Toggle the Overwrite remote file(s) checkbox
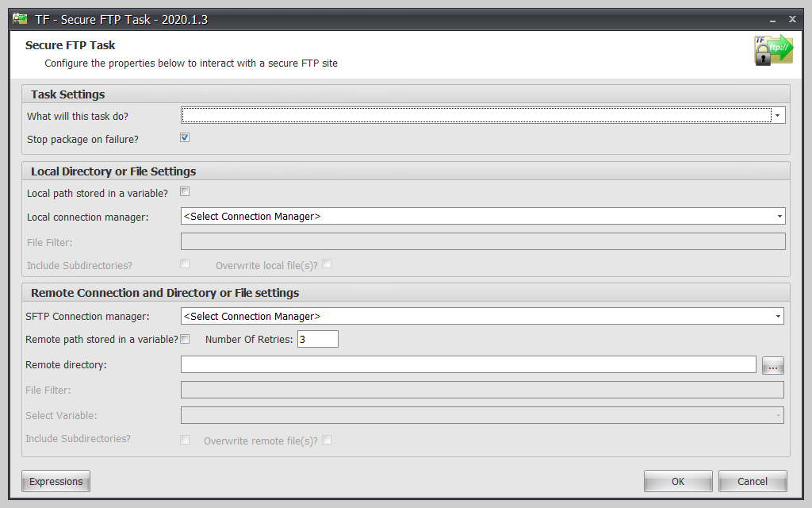Screen dimensions: 812x508 (x=327, y=441)
